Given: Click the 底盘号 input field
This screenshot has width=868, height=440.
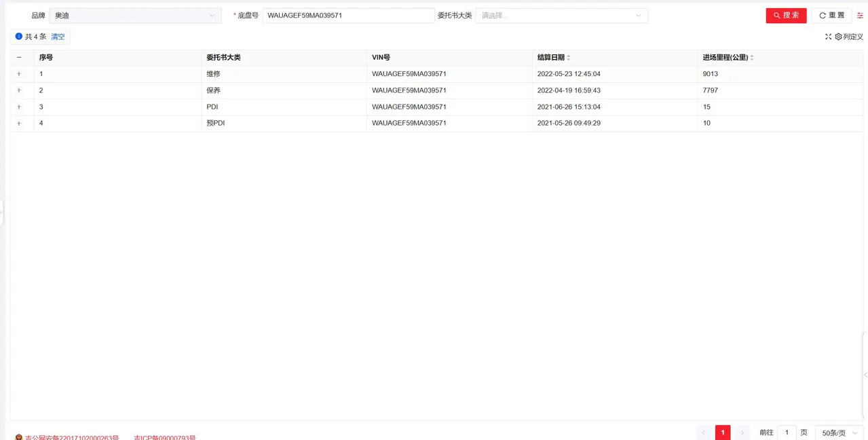Looking at the screenshot, I should click(348, 15).
